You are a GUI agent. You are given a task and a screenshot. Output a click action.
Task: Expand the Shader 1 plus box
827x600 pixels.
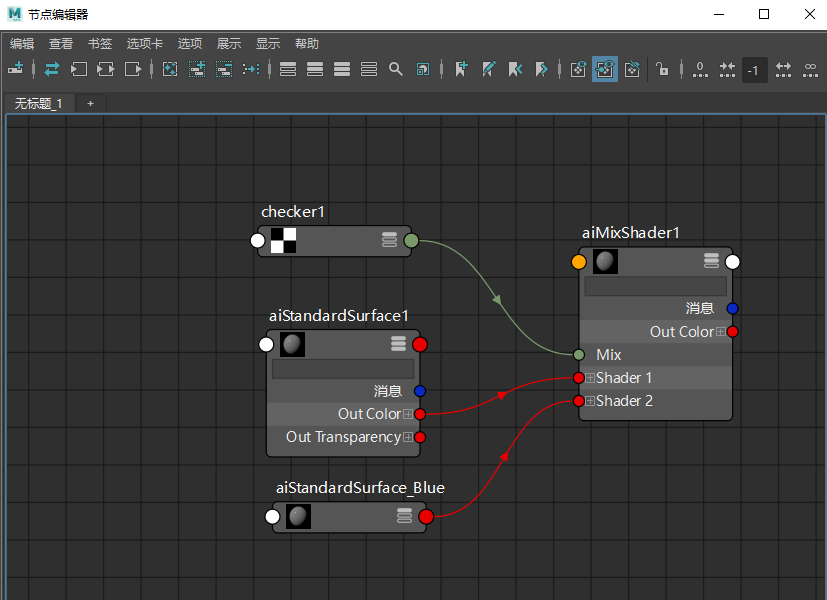click(590, 378)
